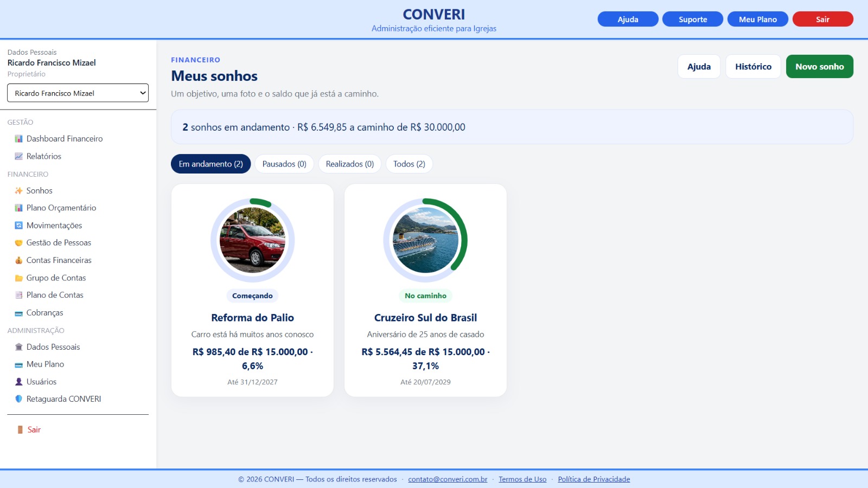Image resolution: width=868 pixels, height=488 pixels.
Task: Switch to Em andamento (2) tab
Action: point(210,164)
